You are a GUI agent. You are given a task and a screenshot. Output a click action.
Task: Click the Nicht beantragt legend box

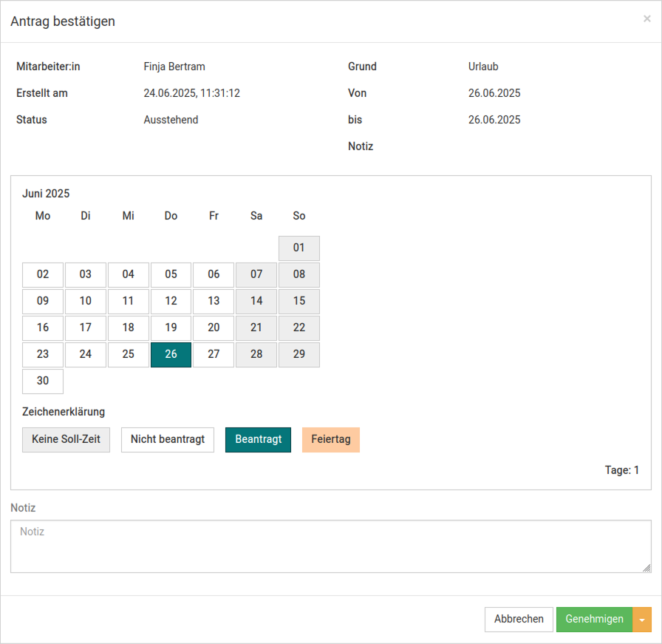(167, 439)
